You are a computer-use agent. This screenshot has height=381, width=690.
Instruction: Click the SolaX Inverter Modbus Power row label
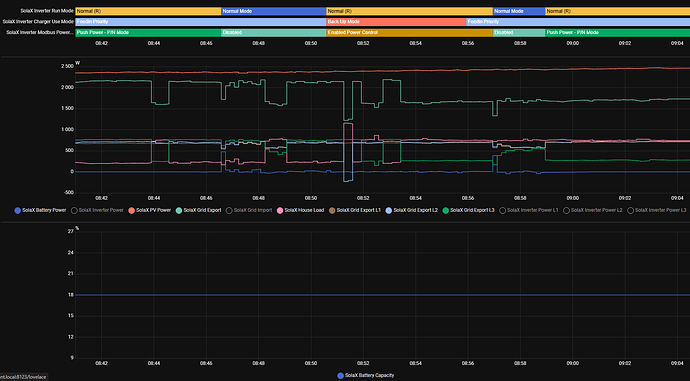[40, 33]
